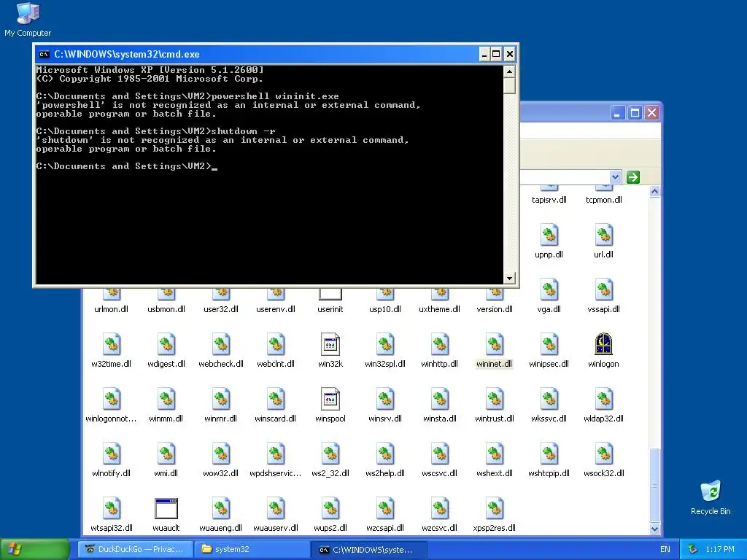The image size is (747, 560).
Task: Select the webcheck.dll file icon
Action: pyautogui.click(x=221, y=344)
